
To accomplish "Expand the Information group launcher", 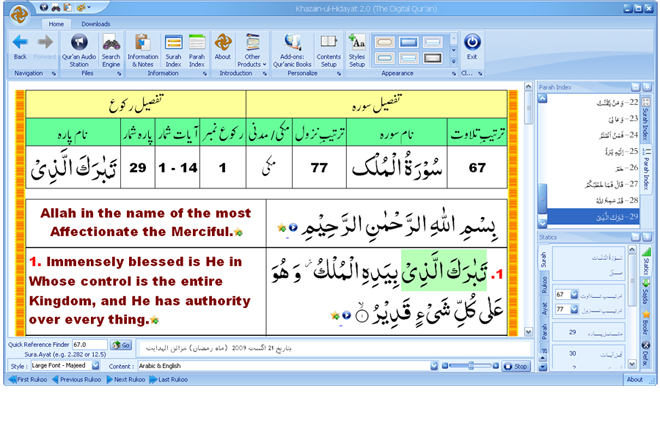I will 205,74.
